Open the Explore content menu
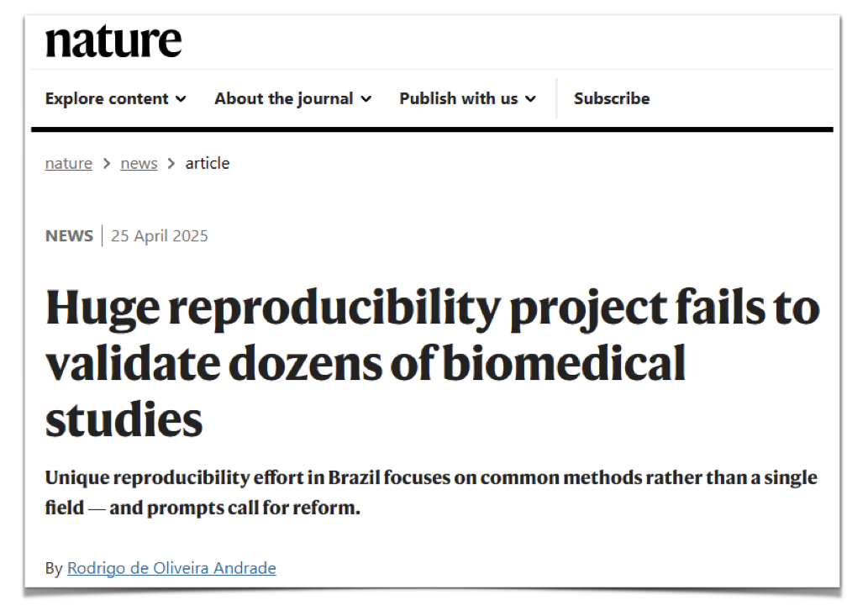The image size is (868, 611). pyautogui.click(x=107, y=99)
